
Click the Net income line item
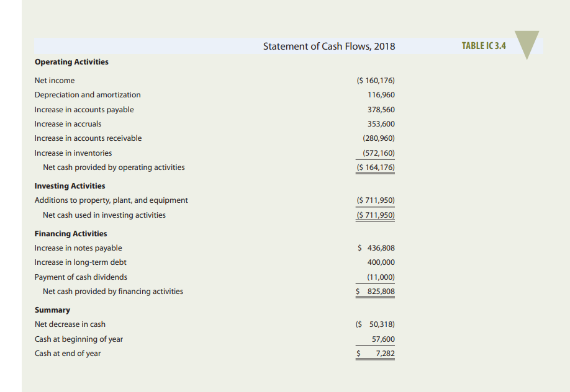click(53, 80)
